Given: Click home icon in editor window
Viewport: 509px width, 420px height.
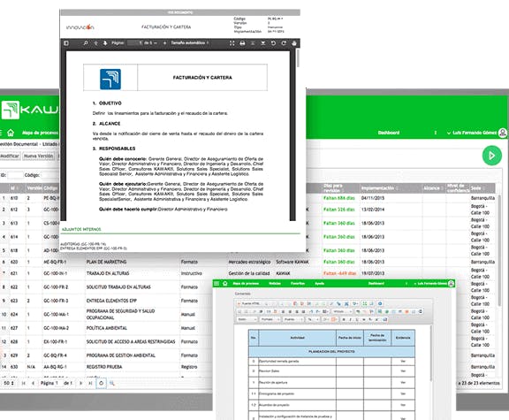Looking at the screenshot, I should point(225,284).
